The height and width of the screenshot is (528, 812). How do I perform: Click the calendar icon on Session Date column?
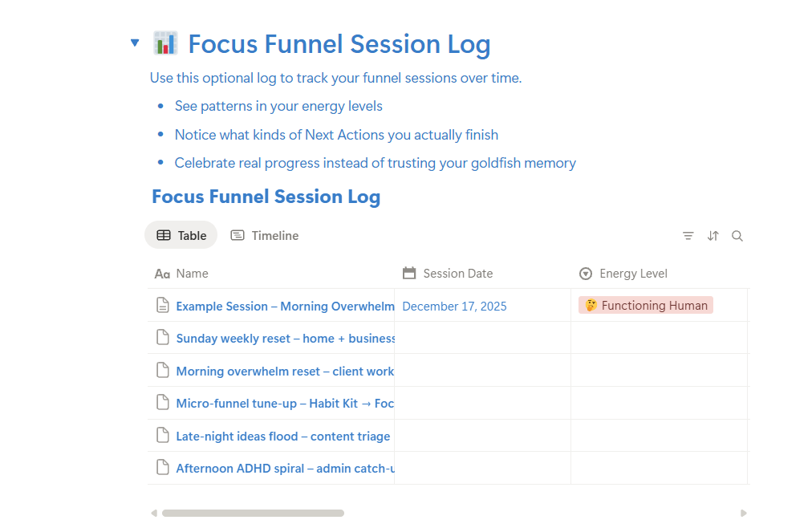[409, 274]
